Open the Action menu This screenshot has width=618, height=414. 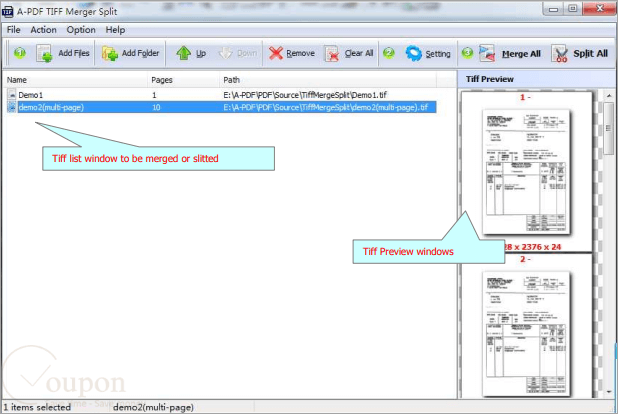(43, 30)
